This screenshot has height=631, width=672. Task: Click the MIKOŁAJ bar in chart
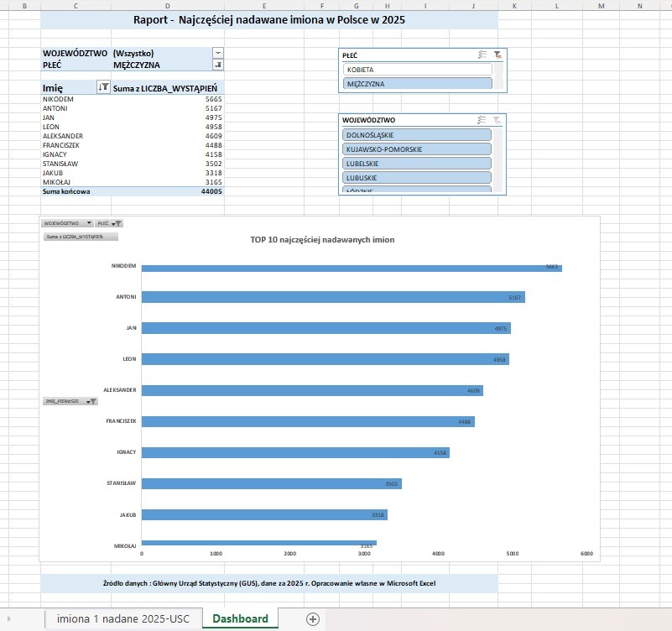pos(259,543)
